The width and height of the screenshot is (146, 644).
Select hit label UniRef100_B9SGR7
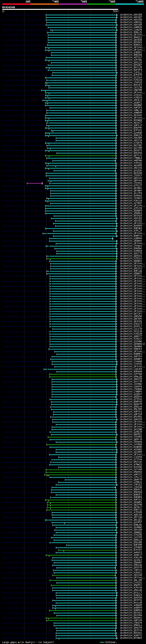(131, 65)
